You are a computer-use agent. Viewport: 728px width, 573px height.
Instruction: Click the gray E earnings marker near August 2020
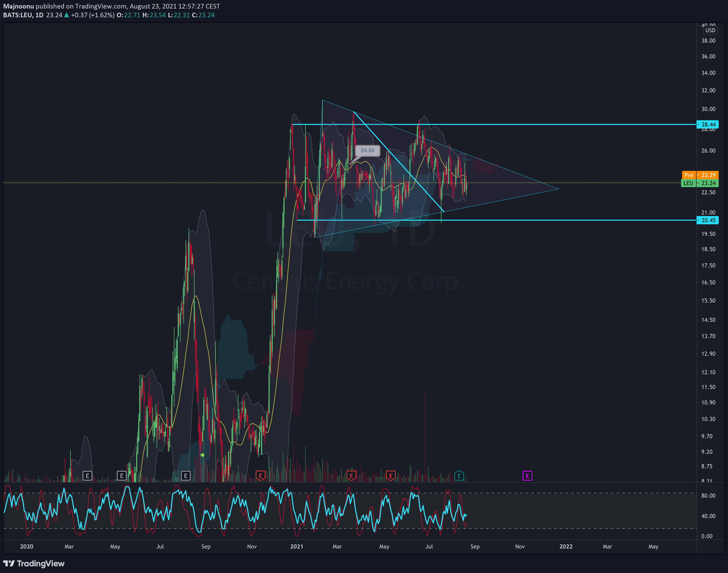pos(185,475)
